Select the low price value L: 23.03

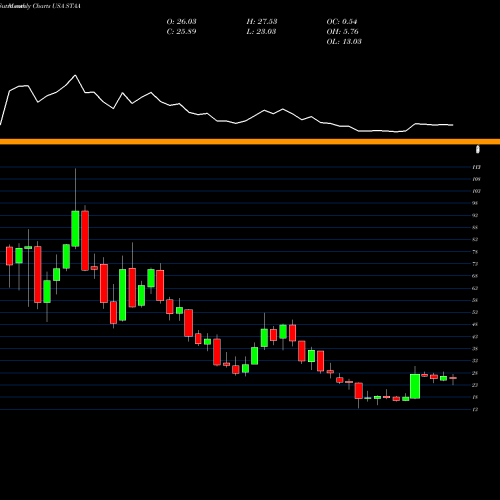[261, 32]
